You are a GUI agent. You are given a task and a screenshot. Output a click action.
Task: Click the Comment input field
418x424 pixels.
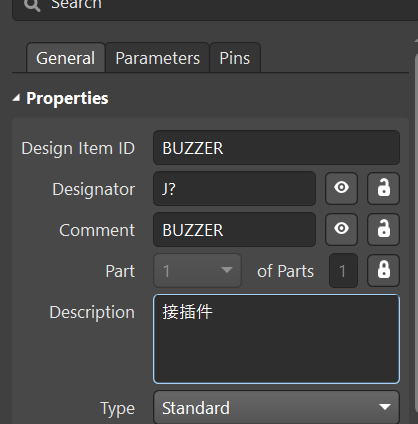[x=234, y=230]
